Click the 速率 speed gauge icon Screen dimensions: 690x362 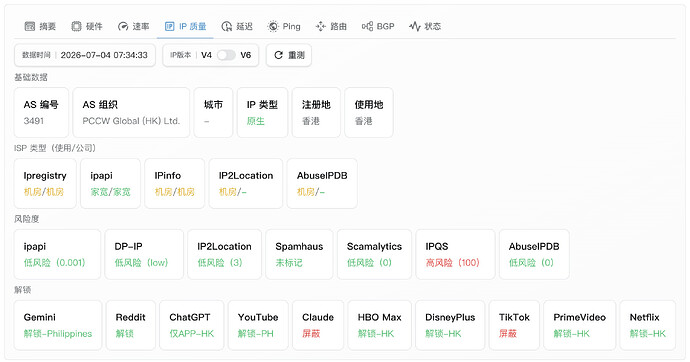point(123,26)
